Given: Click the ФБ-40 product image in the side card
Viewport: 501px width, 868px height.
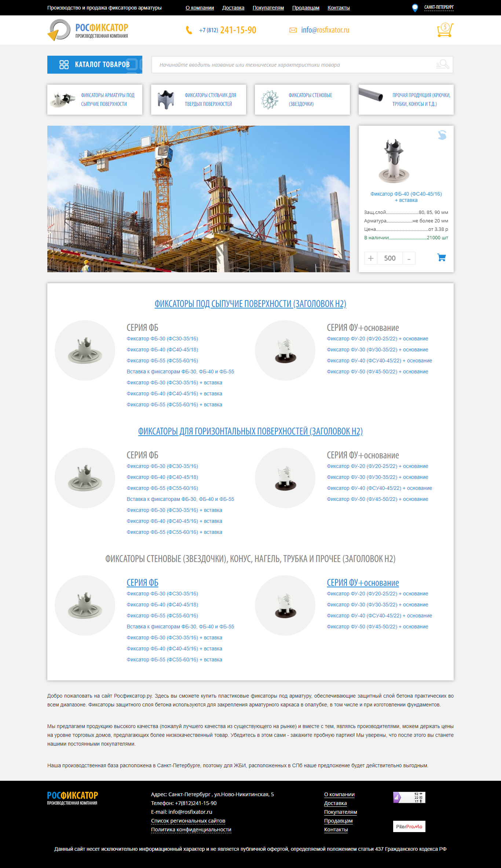Looking at the screenshot, I should pyautogui.click(x=394, y=160).
